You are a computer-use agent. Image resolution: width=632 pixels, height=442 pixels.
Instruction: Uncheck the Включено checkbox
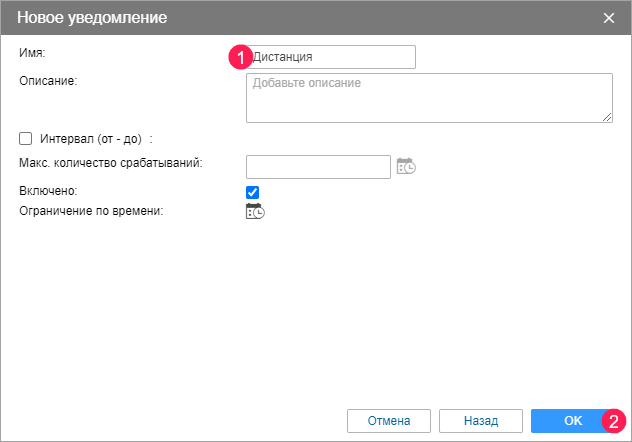[253, 192]
